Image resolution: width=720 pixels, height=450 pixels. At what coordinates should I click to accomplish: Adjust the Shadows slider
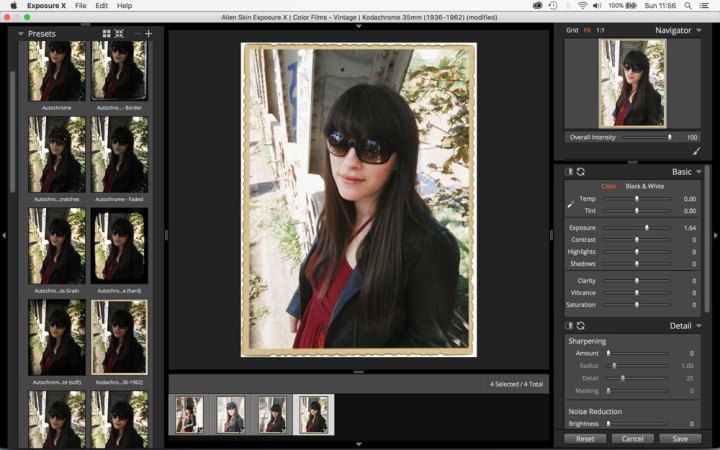tap(636, 263)
